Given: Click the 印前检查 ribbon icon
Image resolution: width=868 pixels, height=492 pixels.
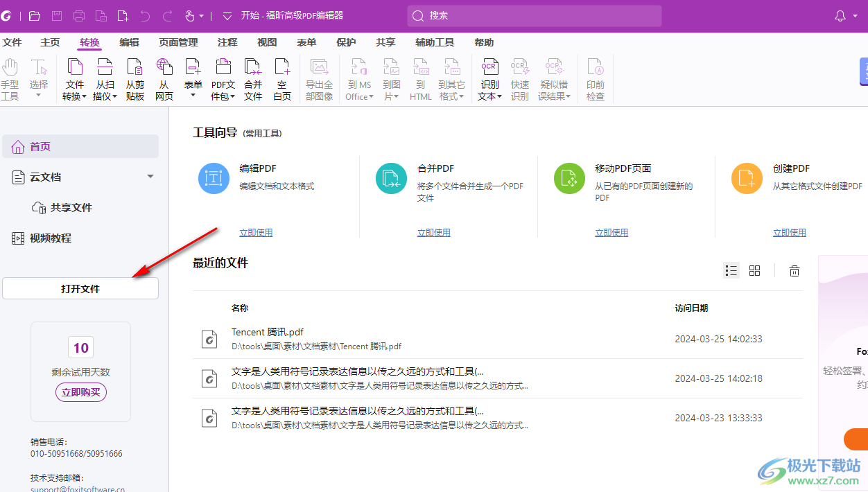Looking at the screenshot, I should pyautogui.click(x=596, y=80).
